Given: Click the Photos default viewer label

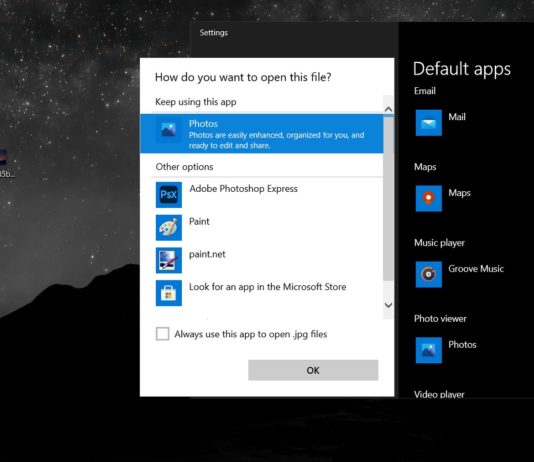Looking at the screenshot, I should pos(462,345).
